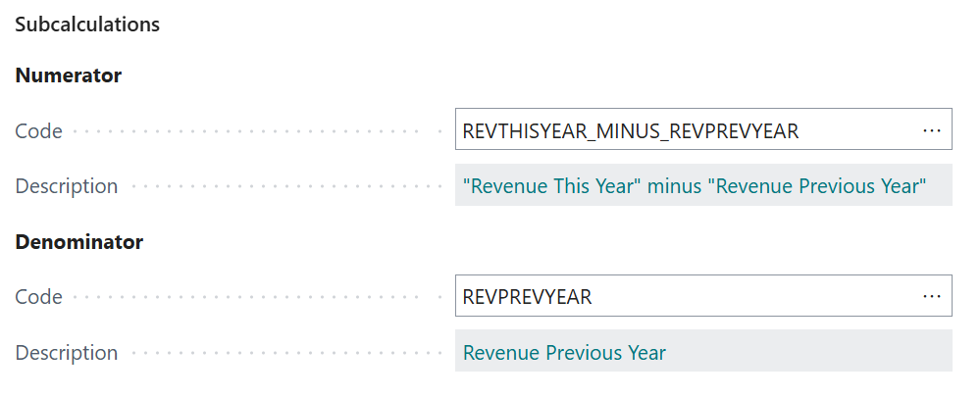The image size is (980, 398).
Task: Open the "Revenue Previous Year" Denominator description link
Action: click(x=564, y=353)
